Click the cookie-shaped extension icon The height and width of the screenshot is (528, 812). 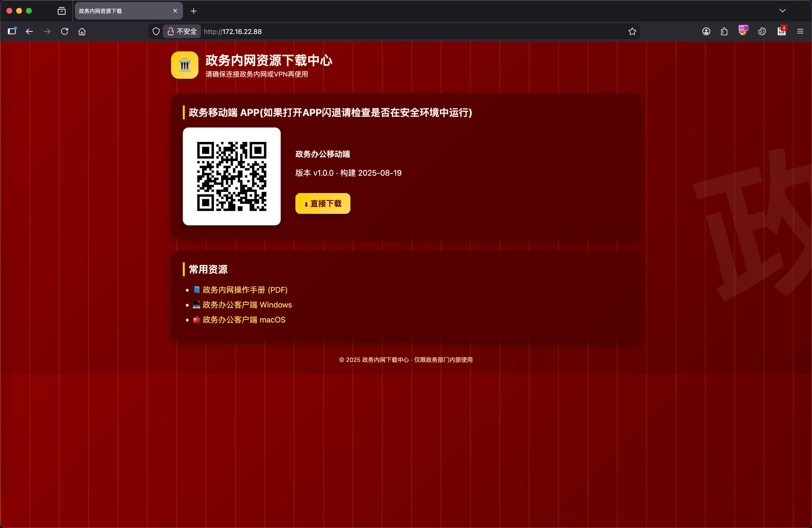pyautogui.click(x=762, y=31)
